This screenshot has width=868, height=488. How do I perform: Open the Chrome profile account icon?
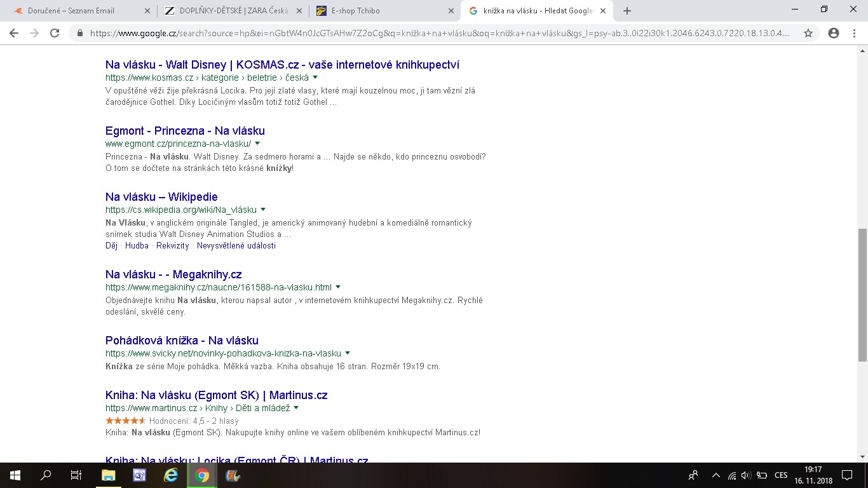[834, 33]
